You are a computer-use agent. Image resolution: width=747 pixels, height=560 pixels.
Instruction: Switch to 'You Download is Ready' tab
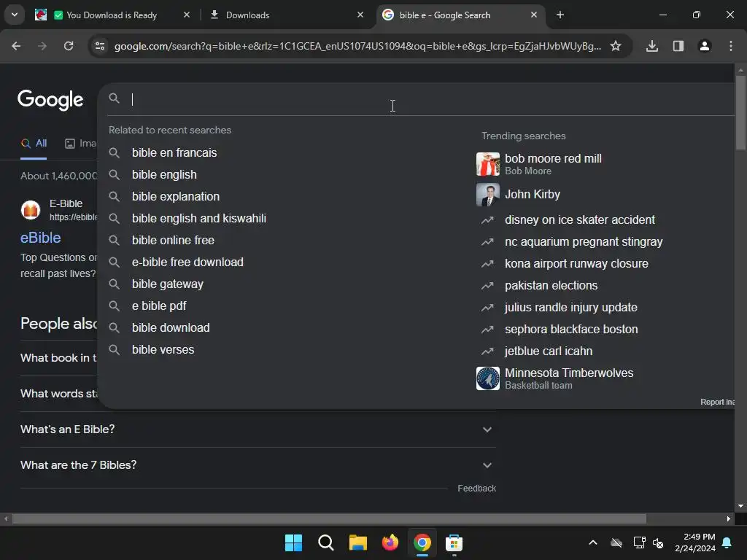[x=112, y=15]
